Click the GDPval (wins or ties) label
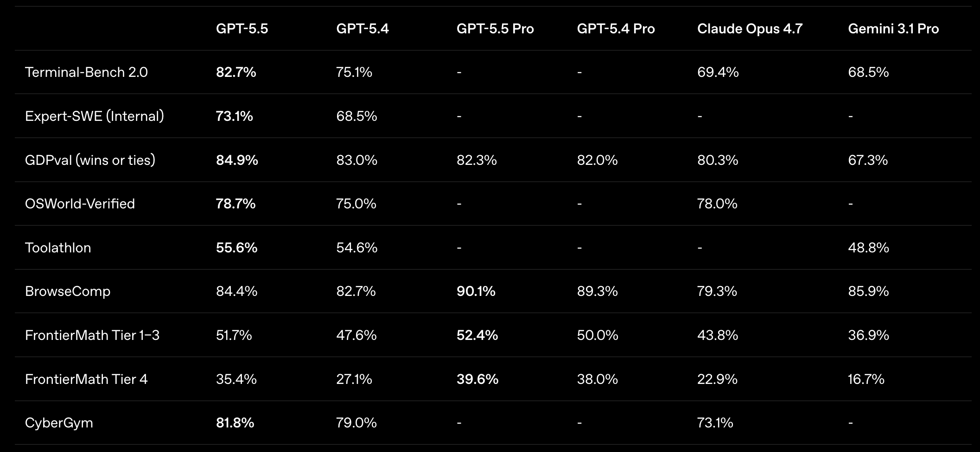Viewport: 980px width, 452px height. point(90,160)
